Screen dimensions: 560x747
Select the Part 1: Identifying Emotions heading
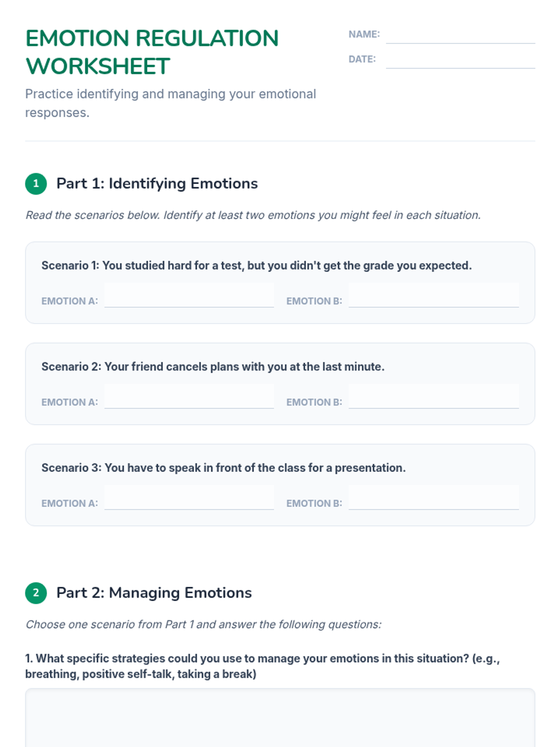click(157, 183)
